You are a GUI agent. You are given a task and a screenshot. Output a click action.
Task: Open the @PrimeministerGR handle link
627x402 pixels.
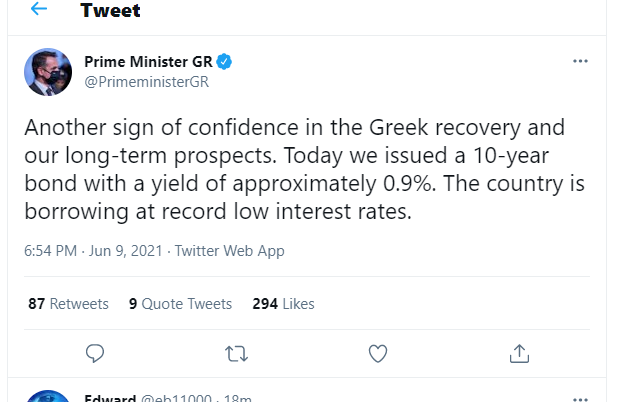pos(147,82)
